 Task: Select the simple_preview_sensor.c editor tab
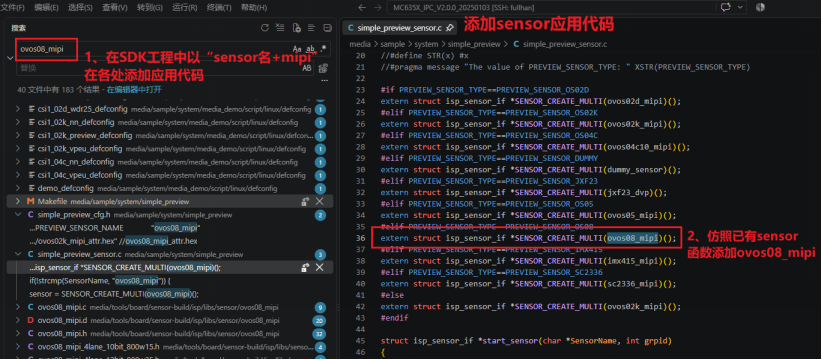[x=399, y=27]
